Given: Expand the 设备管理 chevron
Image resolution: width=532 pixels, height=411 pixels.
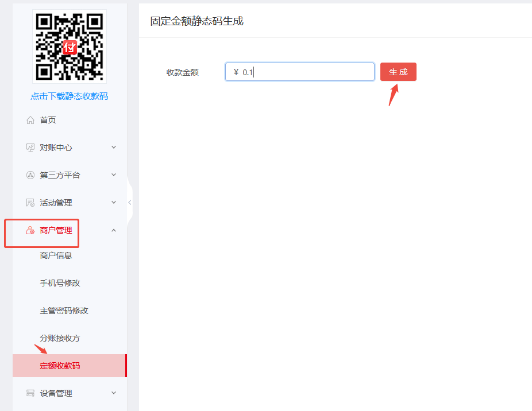Looking at the screenshot, I should [114, 393].
